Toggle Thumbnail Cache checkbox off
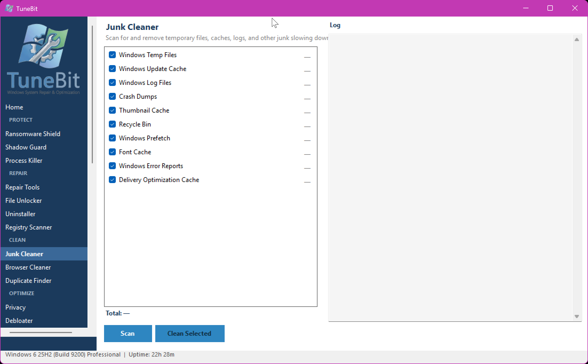 (x=112, y=110)
